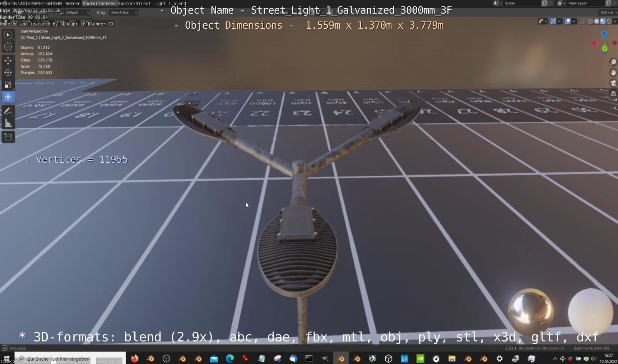Open the Object menu in viewport header
Viewport: 618px width, 364px height.
(86, 22)
